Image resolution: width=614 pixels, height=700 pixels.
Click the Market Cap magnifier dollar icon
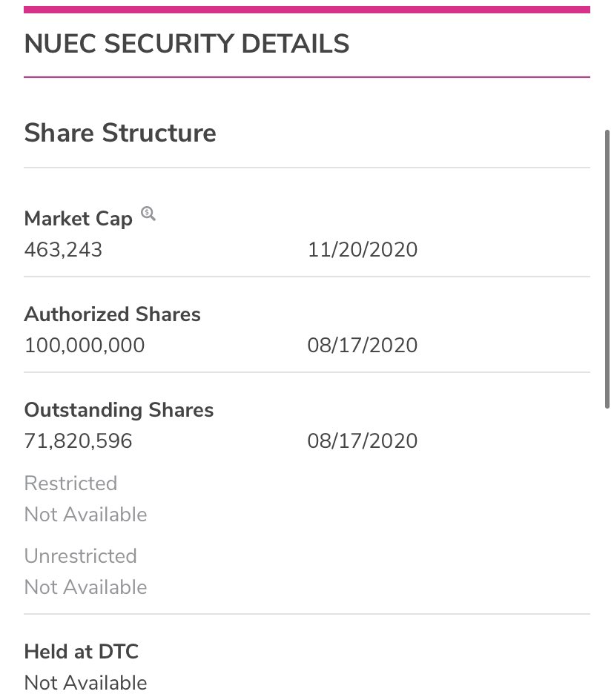(148, 214)
